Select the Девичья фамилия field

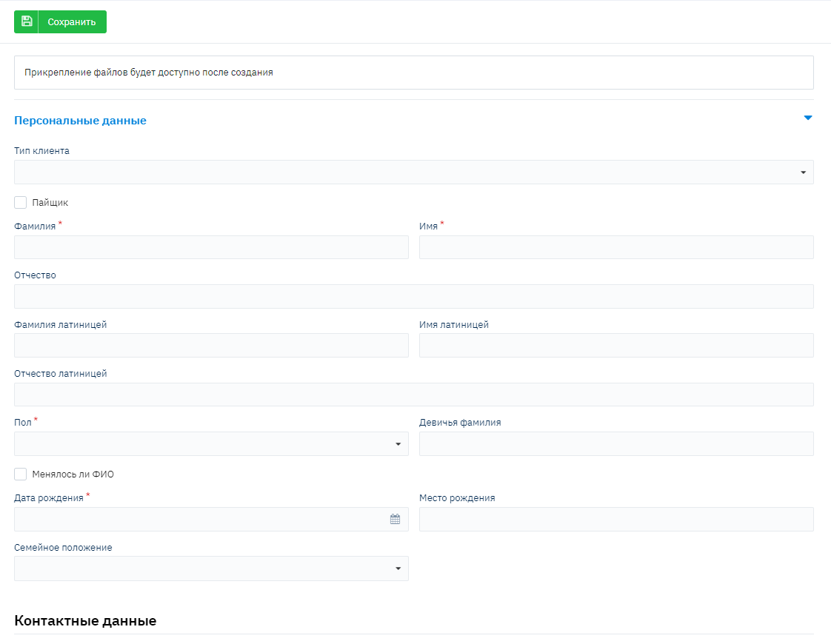[x=616, y=444]
